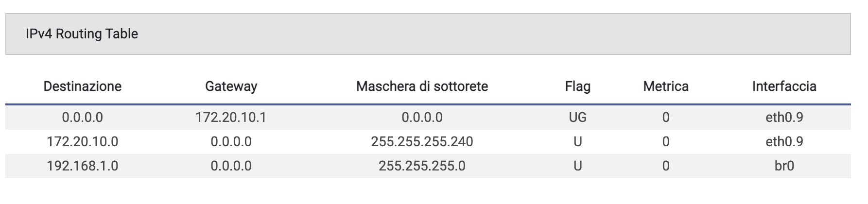The width and height of the screenshot is (868, 204).
Task: Click the U flag in the 172.20.10.0 row
Action: (577, 142)
